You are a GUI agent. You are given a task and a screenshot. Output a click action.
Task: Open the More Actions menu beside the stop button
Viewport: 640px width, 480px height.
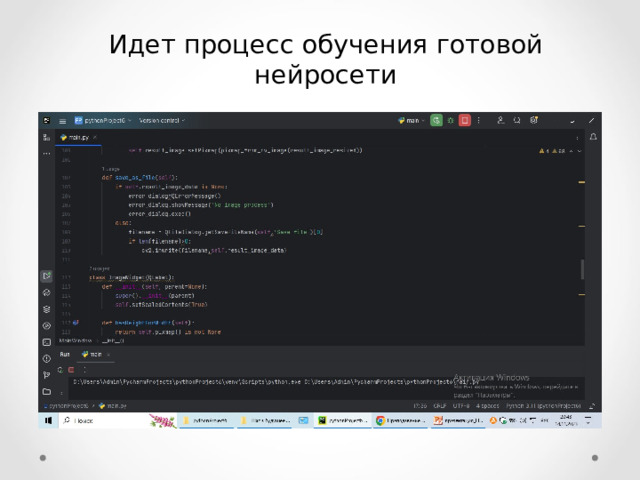pos(479,120)
